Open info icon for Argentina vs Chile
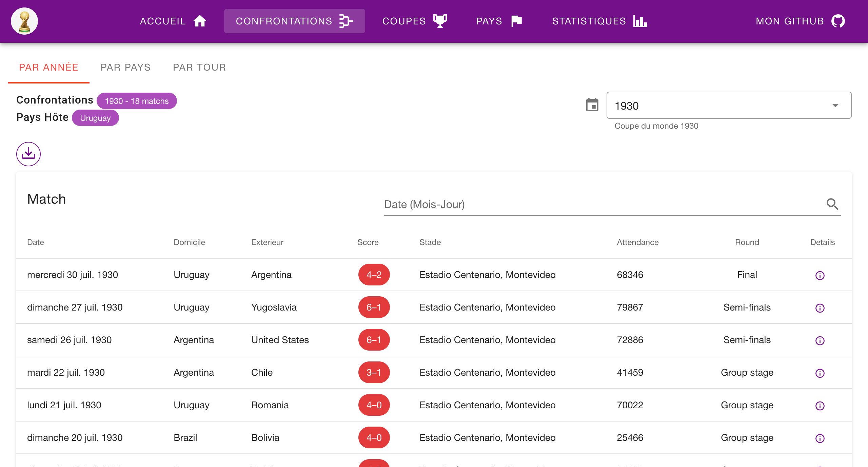This screenshot has height=467, width=868. [x=820, y=373]
